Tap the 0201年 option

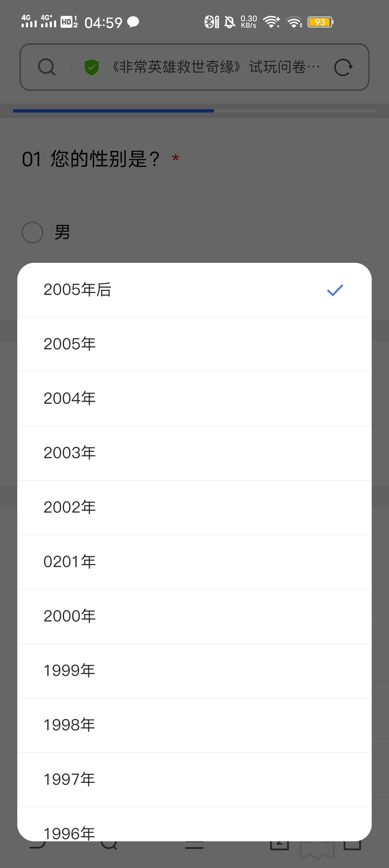pyautogui.click(x=194, y=562)
